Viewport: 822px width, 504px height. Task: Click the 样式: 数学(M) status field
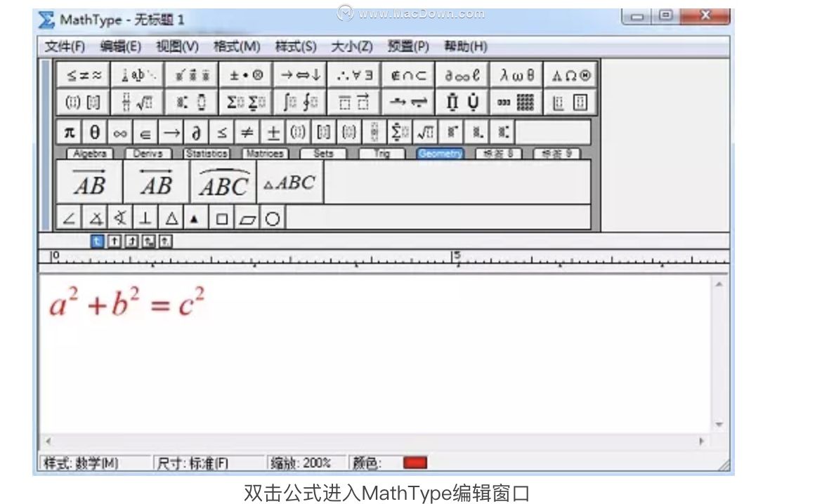[x=96, y=463]
